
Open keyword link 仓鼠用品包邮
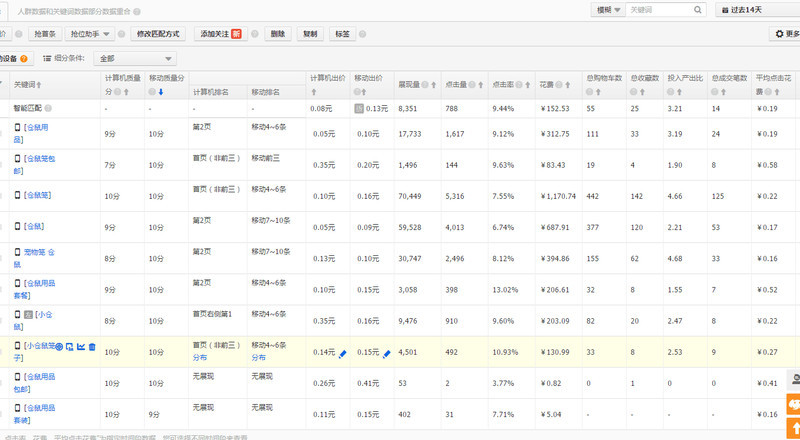(x=35, y=382)
